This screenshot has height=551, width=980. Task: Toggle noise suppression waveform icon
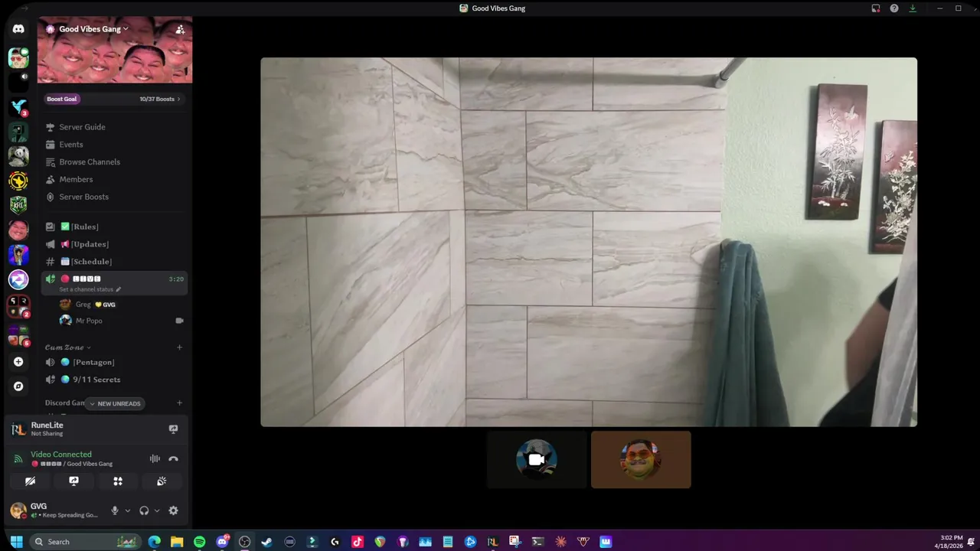tap(155, 458)
